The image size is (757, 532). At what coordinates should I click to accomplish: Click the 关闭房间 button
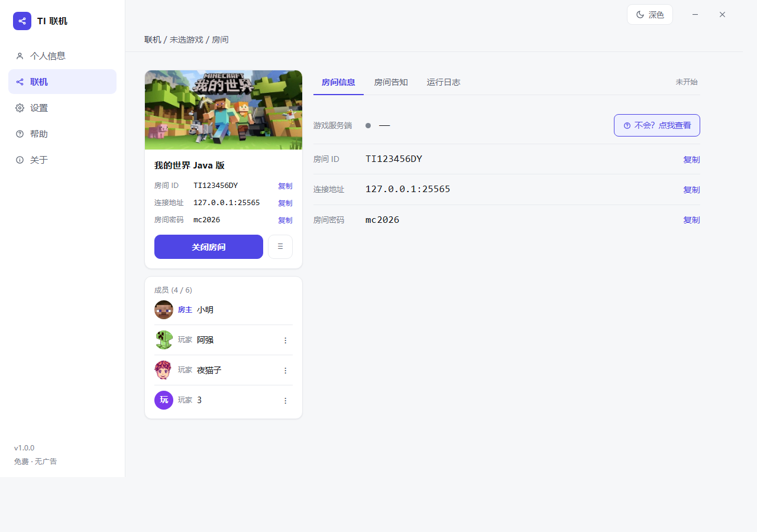coord(209,247)
